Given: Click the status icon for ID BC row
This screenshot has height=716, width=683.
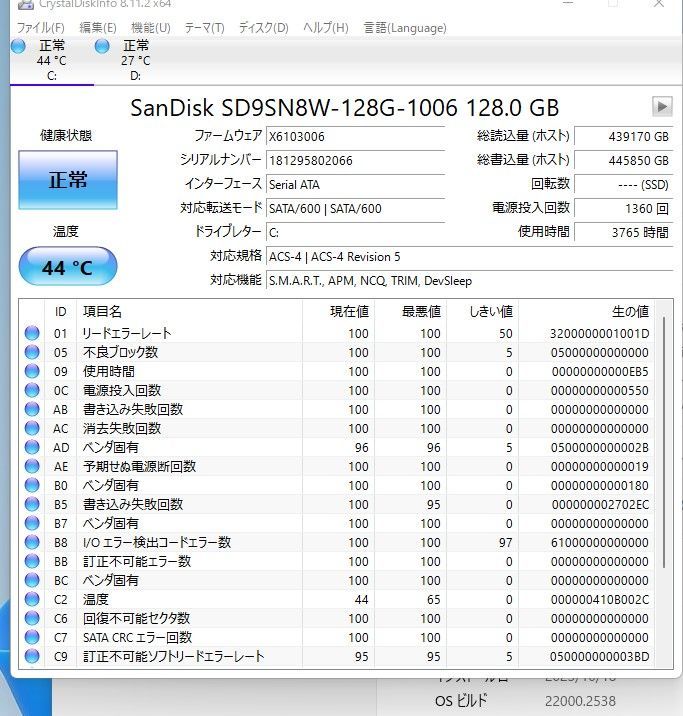Looking at the screenshot, I should [x=32, y=580].
